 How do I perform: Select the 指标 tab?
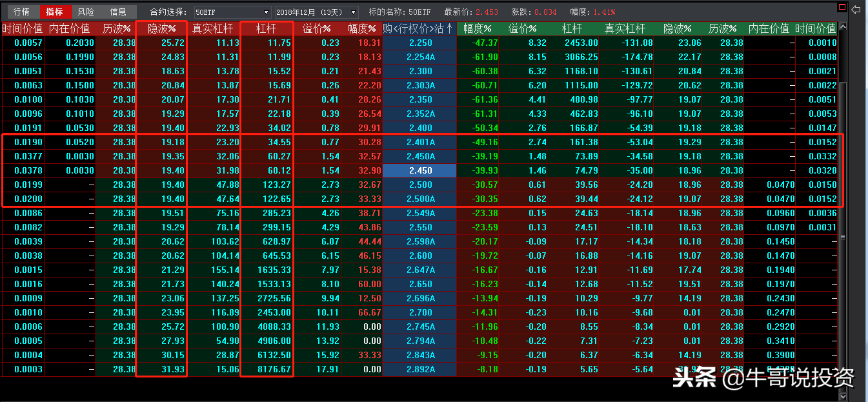(54, 12)
